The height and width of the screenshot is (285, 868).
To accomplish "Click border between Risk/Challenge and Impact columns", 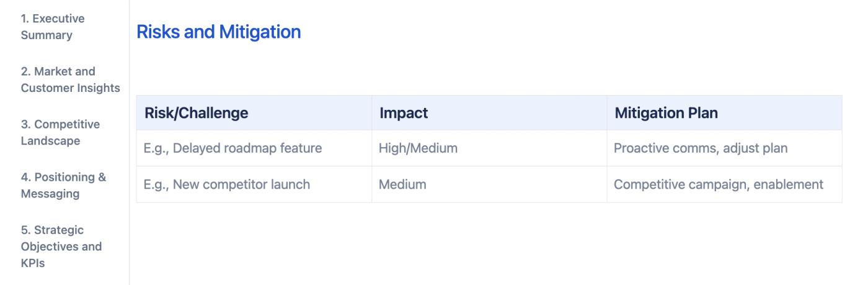I will (x=372, y=149).
